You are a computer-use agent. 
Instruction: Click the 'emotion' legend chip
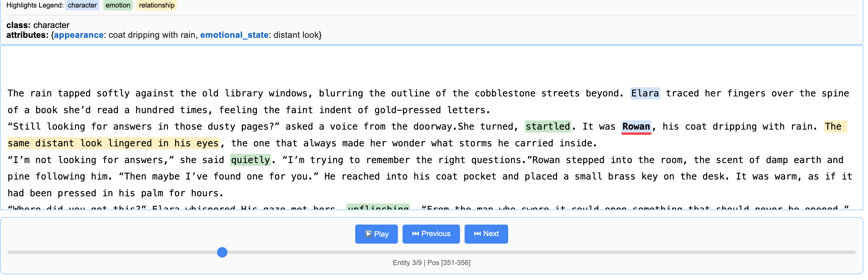(x=118, y=5)
